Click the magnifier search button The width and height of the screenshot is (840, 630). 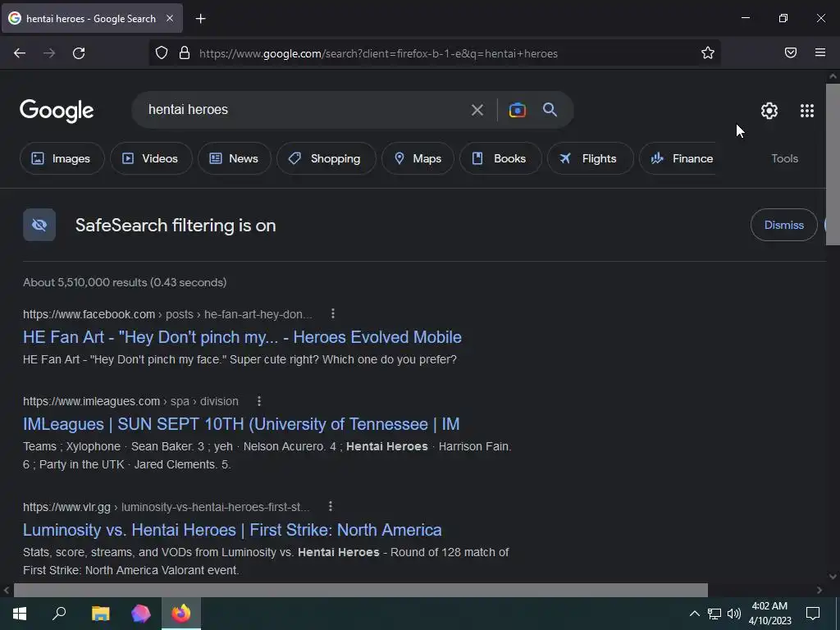tap(550, 110)
